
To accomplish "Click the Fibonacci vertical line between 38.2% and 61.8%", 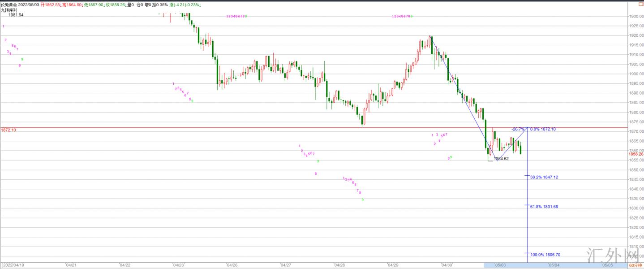I will coord(528,191).
